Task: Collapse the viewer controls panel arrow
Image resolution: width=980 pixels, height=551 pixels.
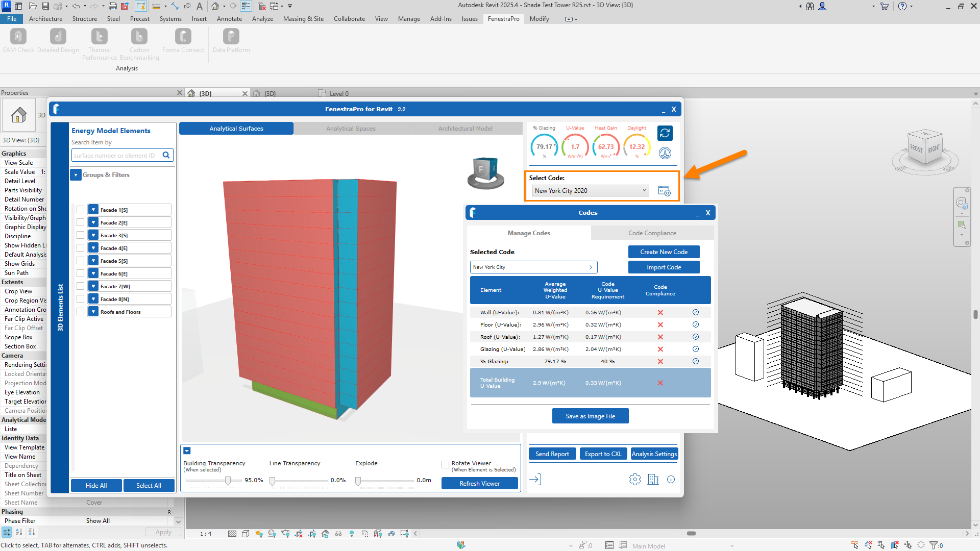Action: point(187,451)
